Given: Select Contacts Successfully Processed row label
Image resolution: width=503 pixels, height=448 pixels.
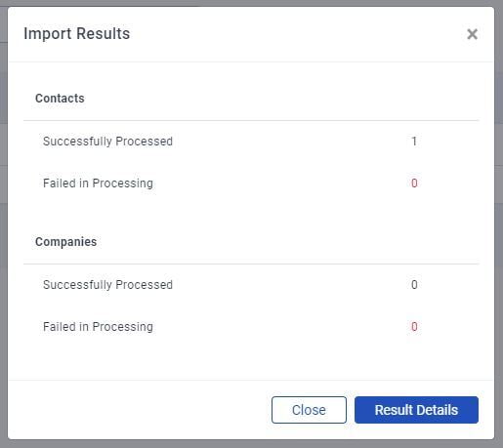Looking at the screenshot, I should (x=107, y=142).
